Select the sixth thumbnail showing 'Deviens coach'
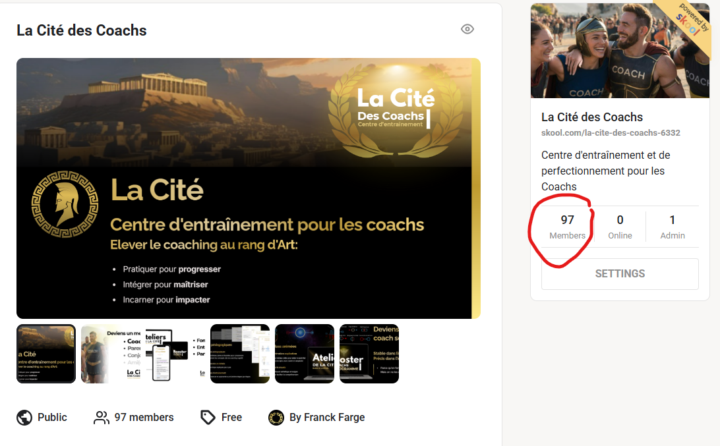The height and width of the screenshot is (446, 720). pos(369,354)
